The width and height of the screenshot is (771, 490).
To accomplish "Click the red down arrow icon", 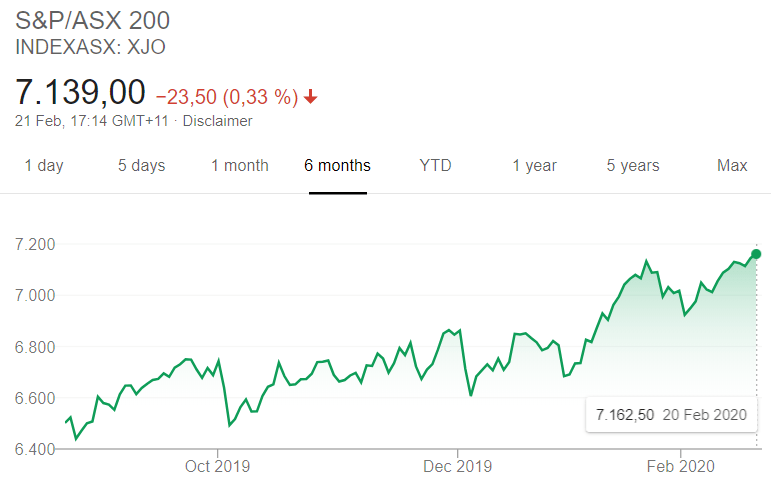I will click(311, 97).
